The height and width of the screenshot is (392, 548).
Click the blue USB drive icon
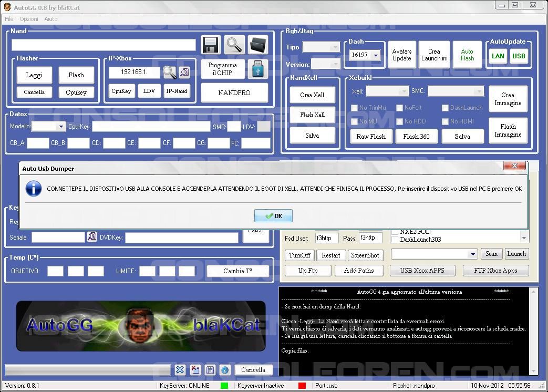257,69
